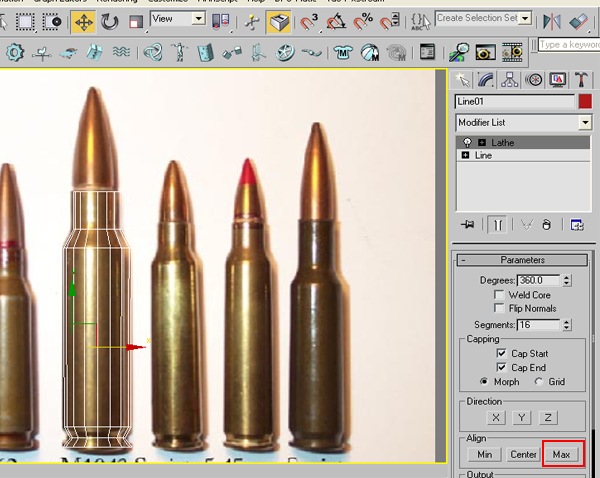
Task: Switch to the Create panel tab
Action: [462, 80]
